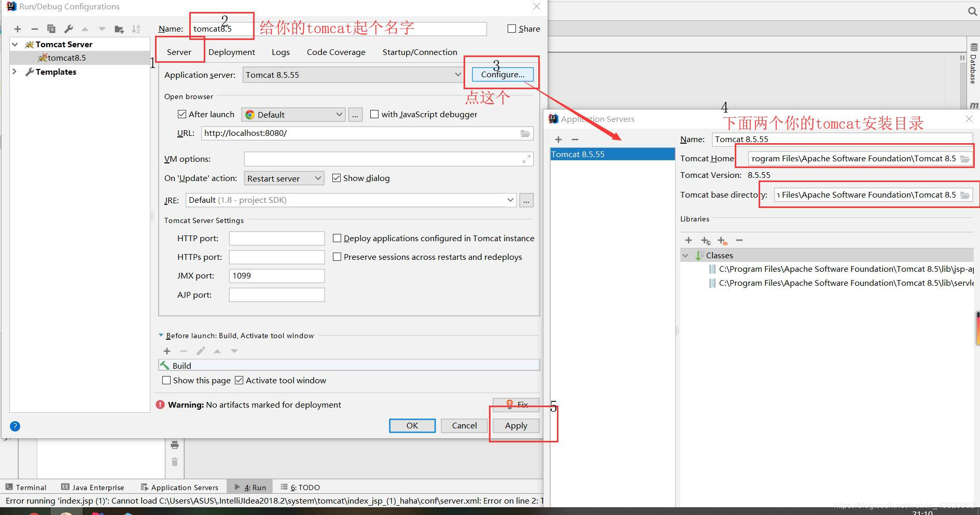Click the Apply button
The image size is (980, 515).
click(x=516, y=426)
